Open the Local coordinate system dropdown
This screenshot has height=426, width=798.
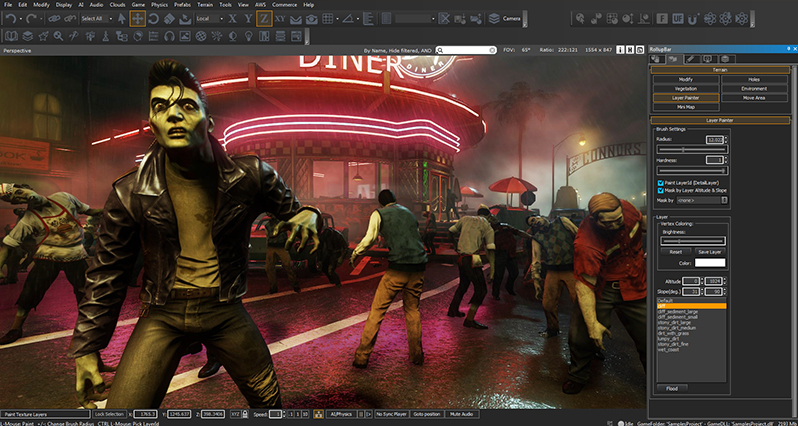click(x=210, y=18)
